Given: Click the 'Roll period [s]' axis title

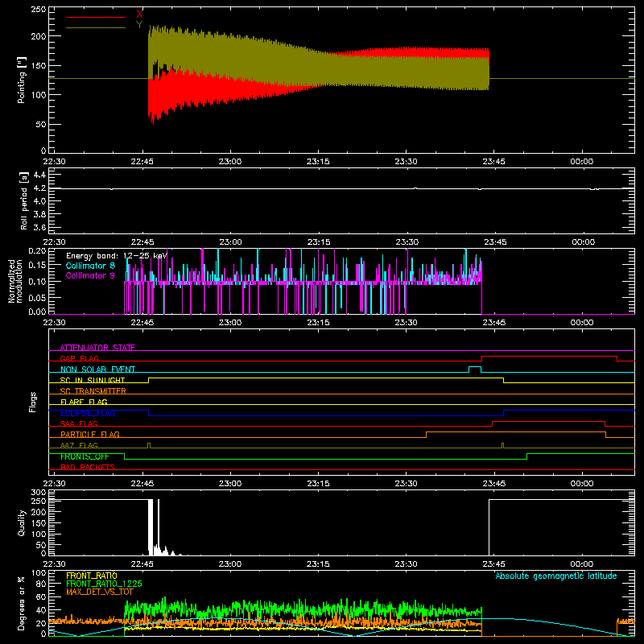Looking at the screenshot, I should [x=24, y=200].
